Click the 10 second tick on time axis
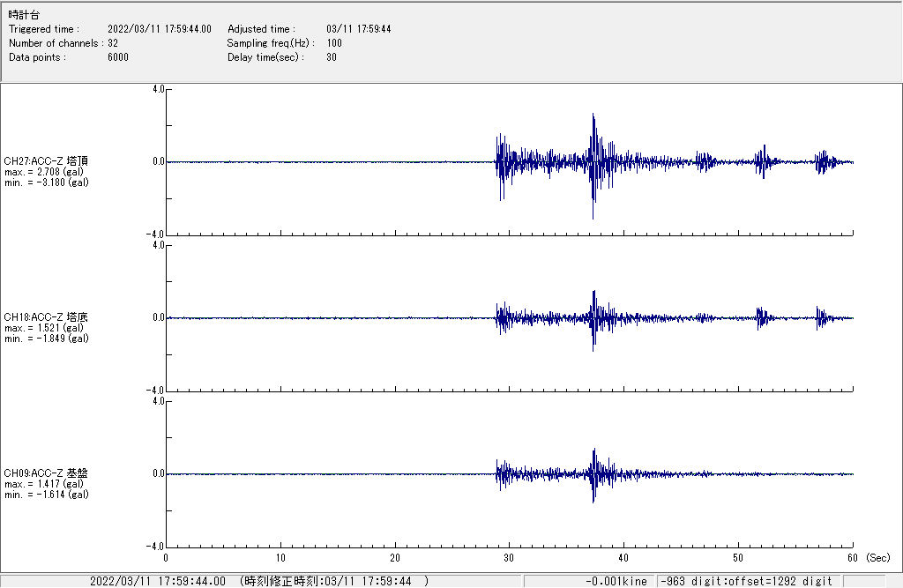 coord(280,558)
